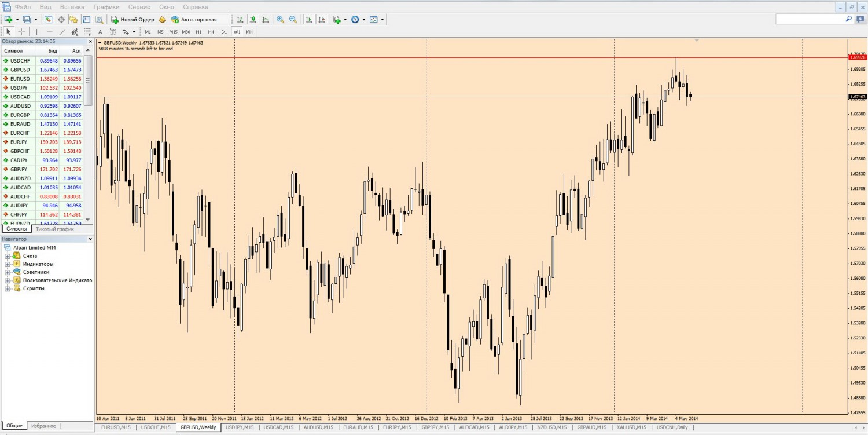Expand the Индикаторы tree node
This screenshot has height=435, width=868.
[8, 264]
